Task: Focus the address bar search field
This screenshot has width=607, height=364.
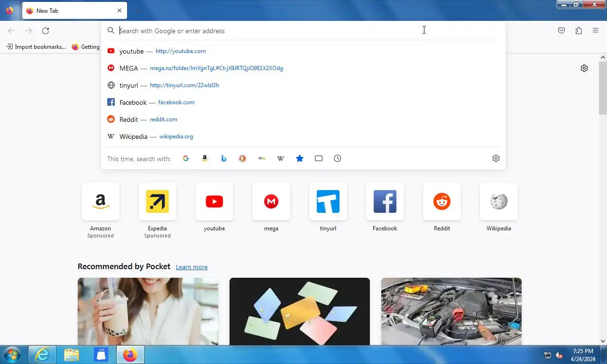Action: coord(303,31)
